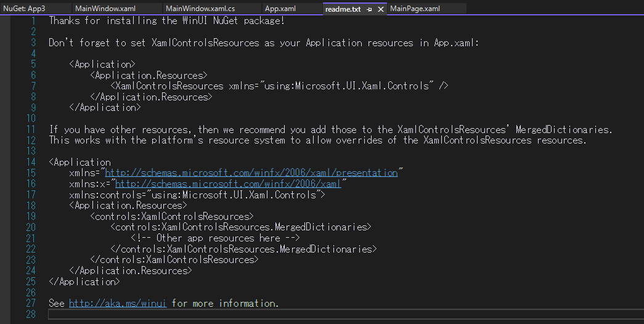Click the 'If you have other resources' sentence
Screen dimensions: 644x324
click(330, 129)
